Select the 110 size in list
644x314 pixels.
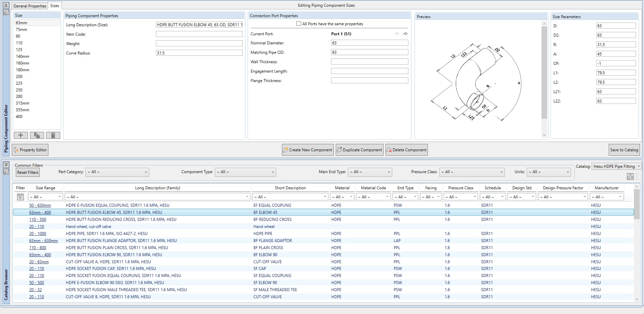click(x=19, y=43)
